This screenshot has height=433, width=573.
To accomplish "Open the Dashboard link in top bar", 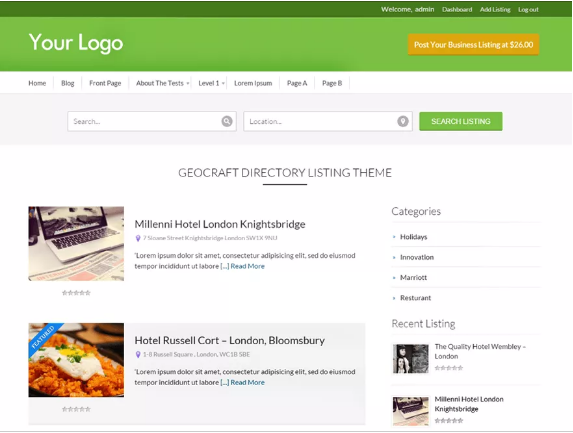I will (457, 10).
